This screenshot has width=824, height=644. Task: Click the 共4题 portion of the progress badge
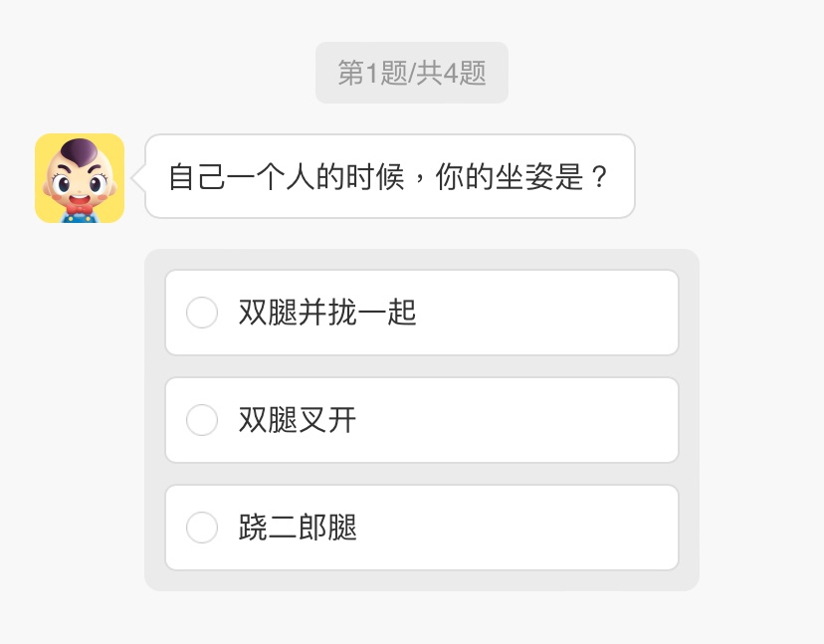coord(451,73)
